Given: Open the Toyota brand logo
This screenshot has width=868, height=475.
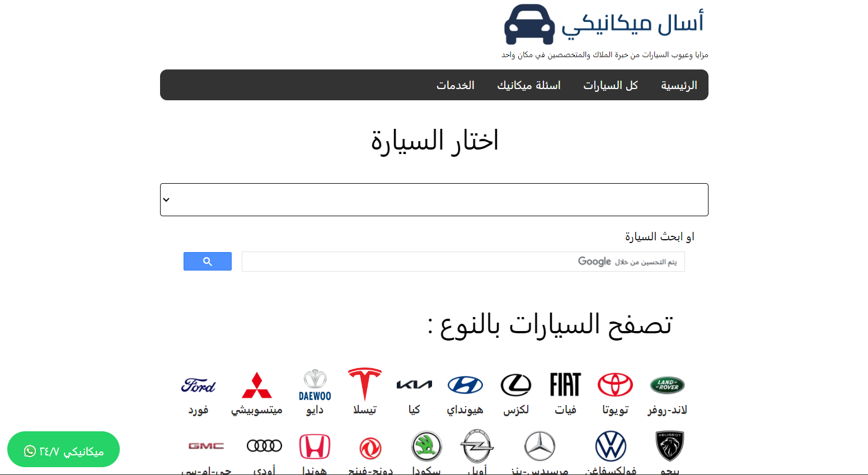Looking at the screenshot, I should coord(615,385).
